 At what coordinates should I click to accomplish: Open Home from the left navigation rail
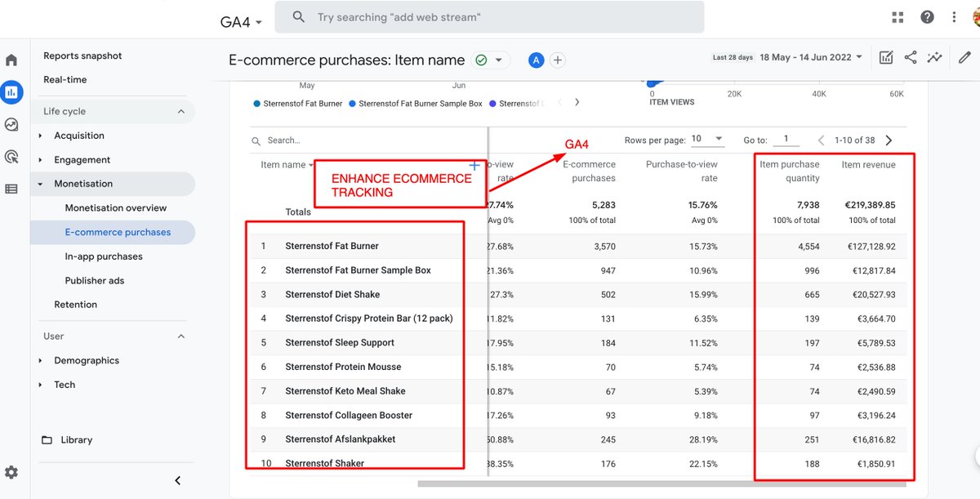point(11,59)
